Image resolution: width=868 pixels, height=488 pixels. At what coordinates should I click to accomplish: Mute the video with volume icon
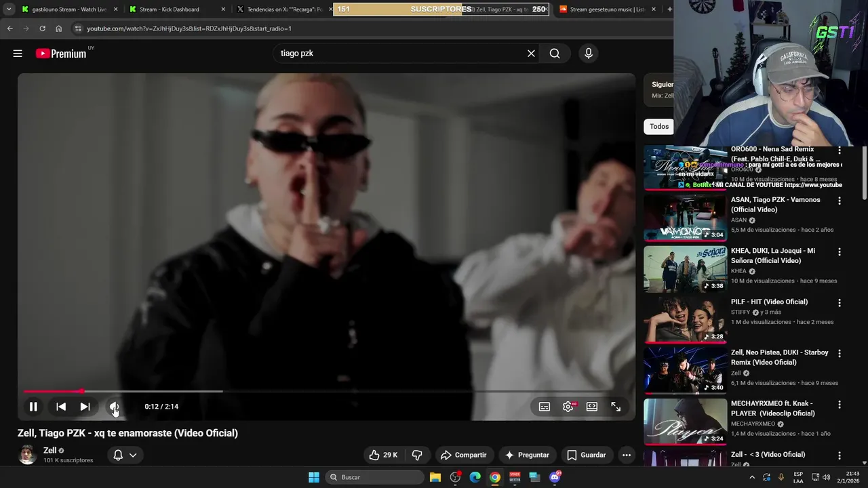114,407
